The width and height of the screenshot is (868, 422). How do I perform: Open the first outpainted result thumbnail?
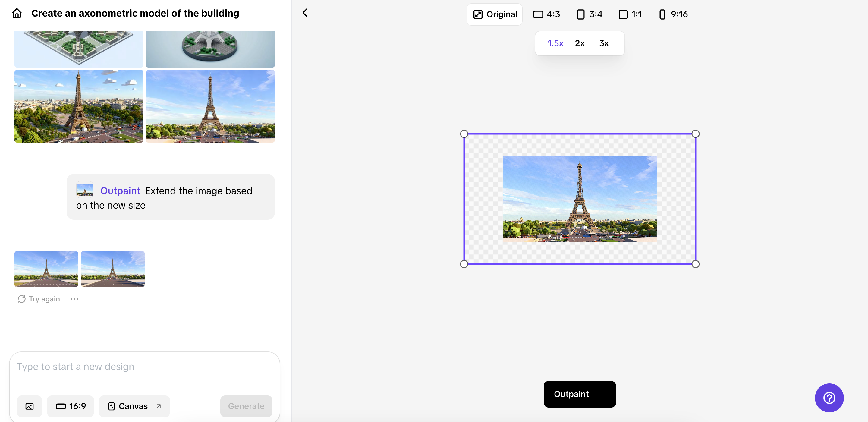tap(46, 269)
